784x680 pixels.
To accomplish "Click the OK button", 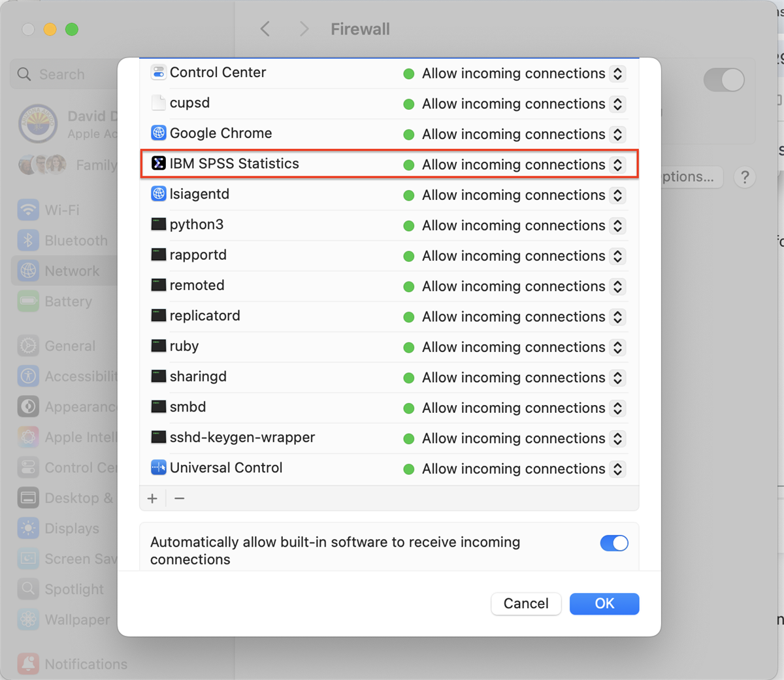I will (x=604, y=604).
